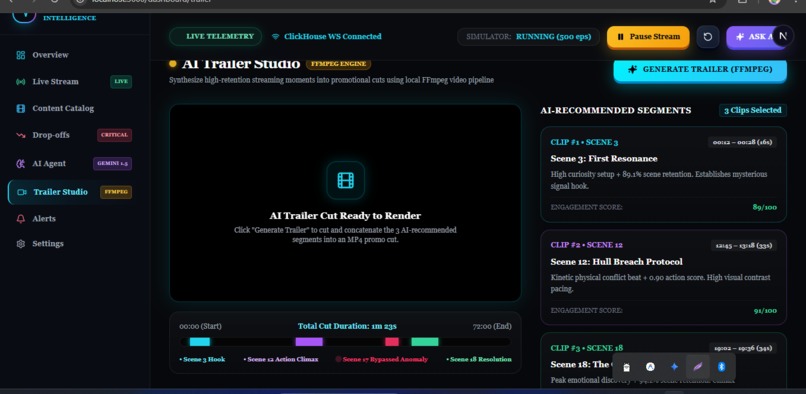Click the CLIP #2 • SCENE 12 heading
The width and height of the screenshot is (806, 394).
coord(587,245)
